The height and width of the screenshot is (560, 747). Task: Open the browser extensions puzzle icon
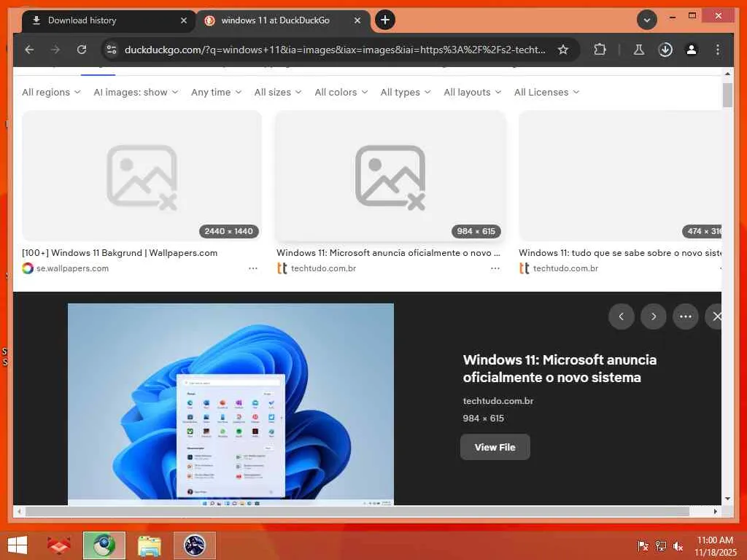pos(600,50)
